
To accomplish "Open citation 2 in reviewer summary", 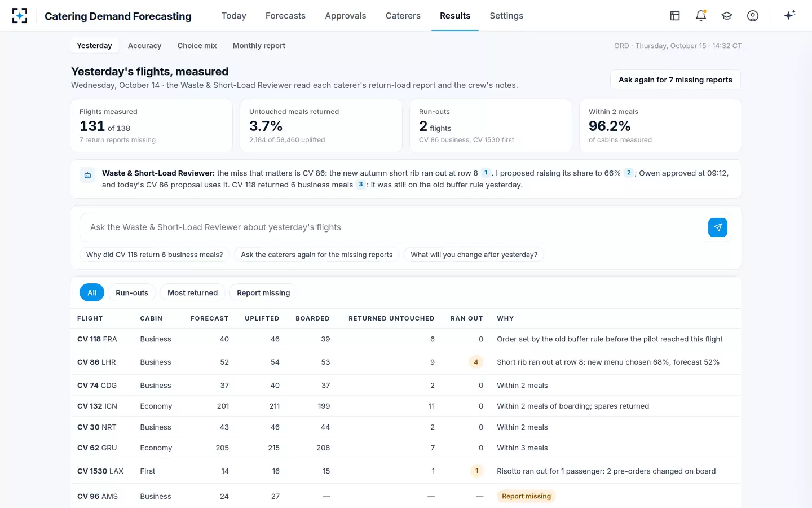I will click(x=629, y=173).
